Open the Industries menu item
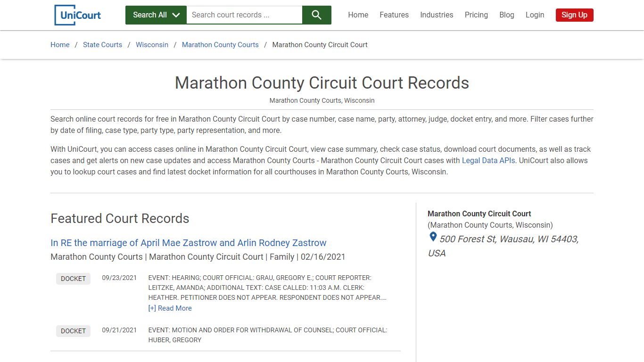 (x=437, y=15)
